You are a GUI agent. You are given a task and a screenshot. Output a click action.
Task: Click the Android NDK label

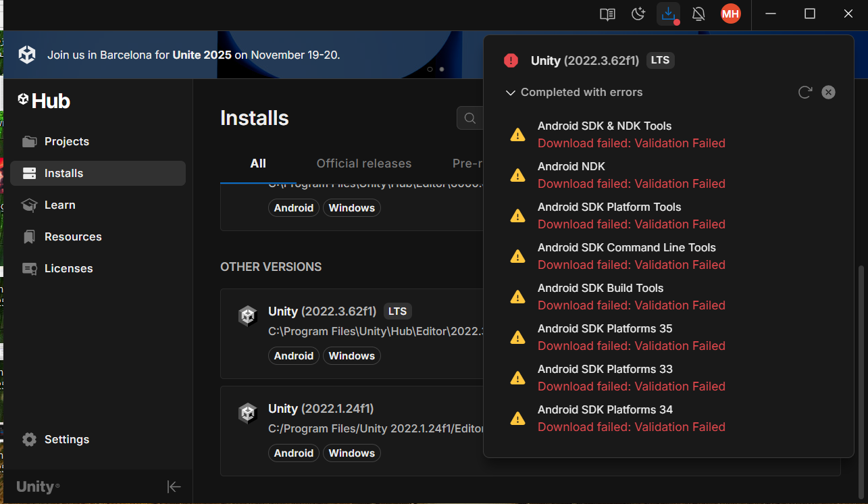[571, 166]
